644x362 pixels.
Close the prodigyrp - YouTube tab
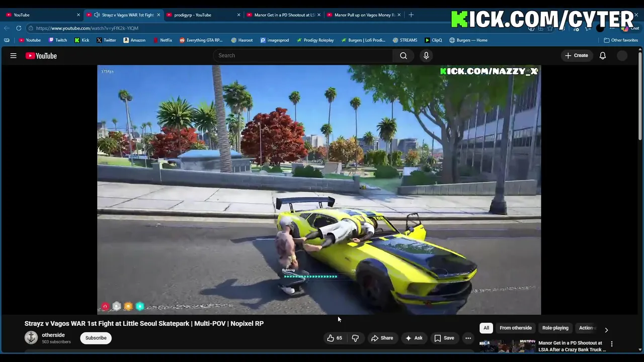pos(238,15)
